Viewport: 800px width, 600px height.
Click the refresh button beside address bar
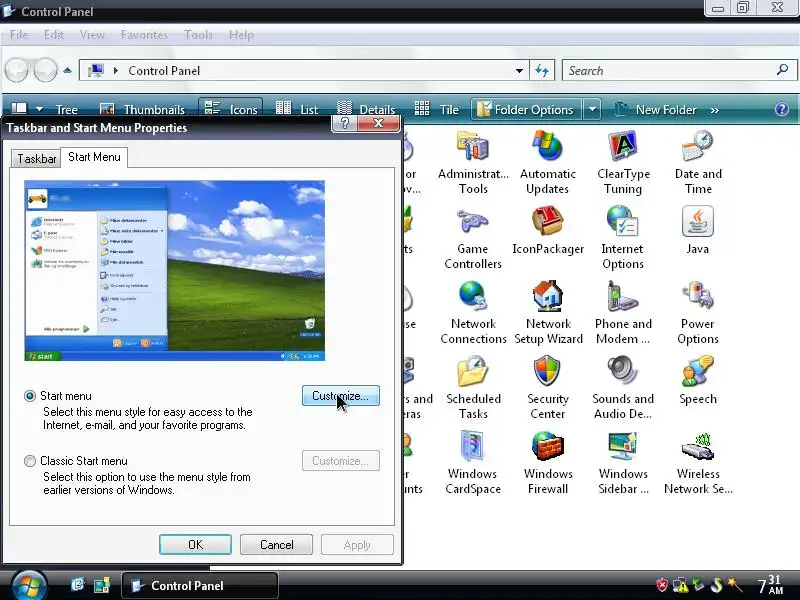pos(542,70)
